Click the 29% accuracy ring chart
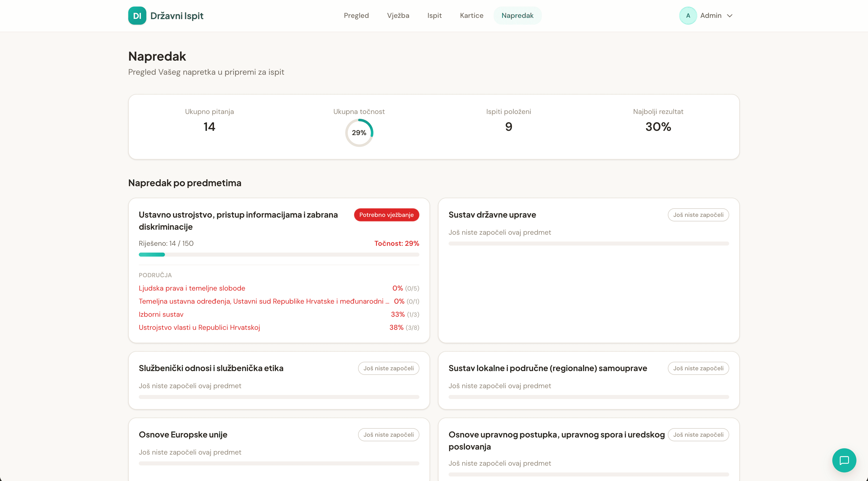 click(x=359, y=133)
